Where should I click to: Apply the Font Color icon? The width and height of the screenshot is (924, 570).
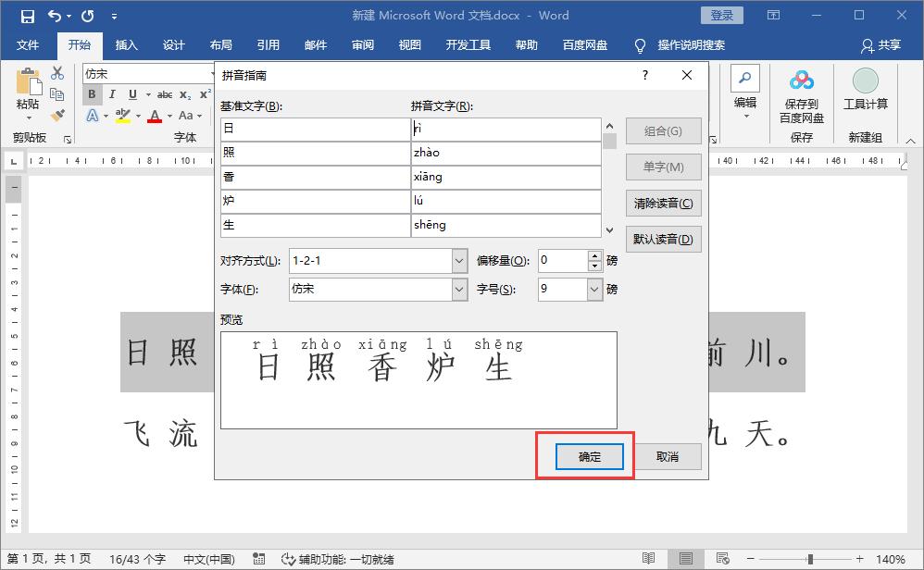coord(156,115)
